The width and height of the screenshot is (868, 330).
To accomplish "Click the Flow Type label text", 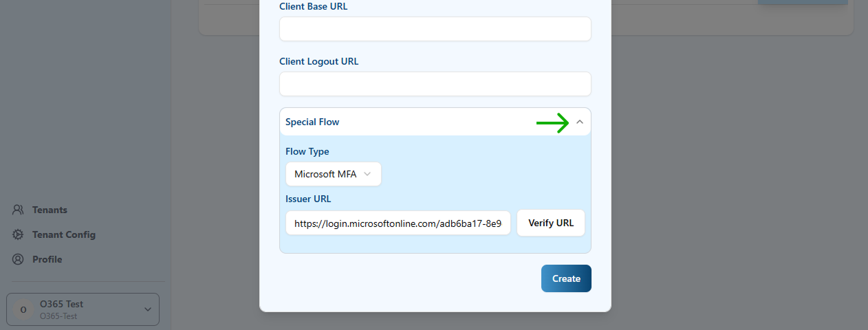I will click(x=307, y=151).
